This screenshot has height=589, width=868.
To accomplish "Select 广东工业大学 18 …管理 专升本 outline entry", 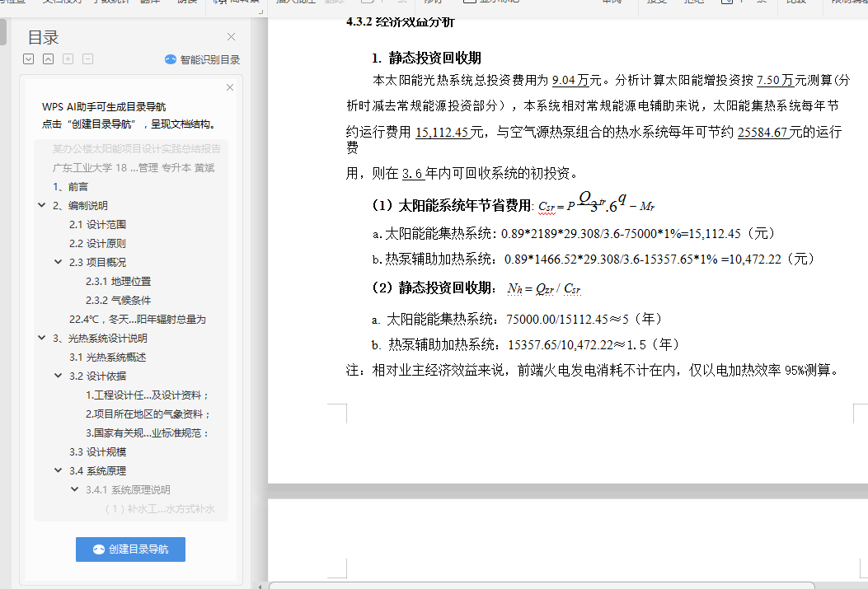I will (x=134, y=167).
